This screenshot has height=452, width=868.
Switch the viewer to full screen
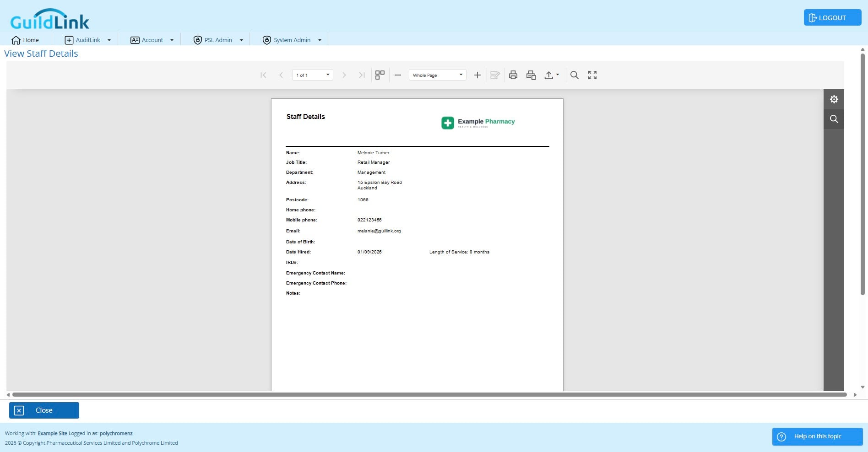[592, 75]
